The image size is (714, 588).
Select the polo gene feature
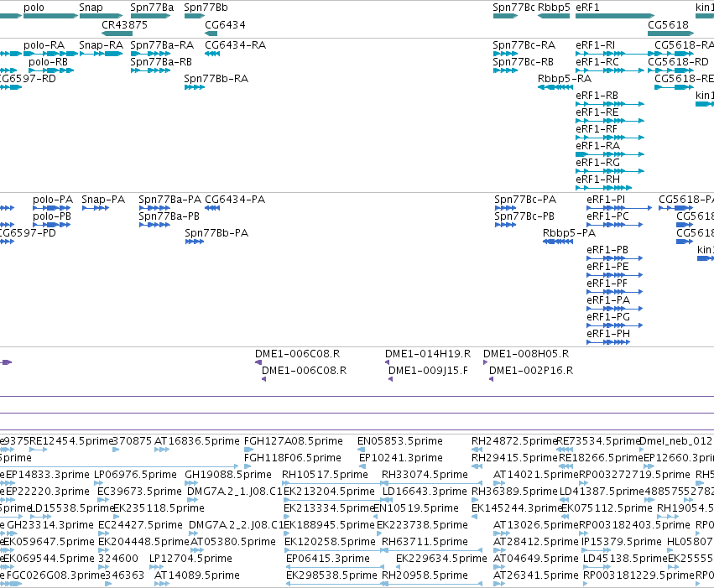pos(50,16)
